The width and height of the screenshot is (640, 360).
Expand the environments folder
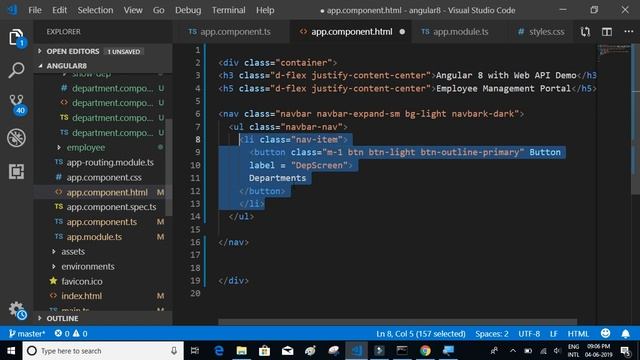click(x=88, y=266)
